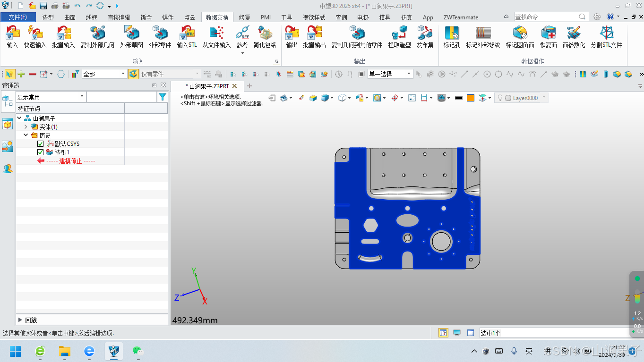Click the orange face color swatch
Image resolution: width=644 pixels, height=362 pixels.
470,98
